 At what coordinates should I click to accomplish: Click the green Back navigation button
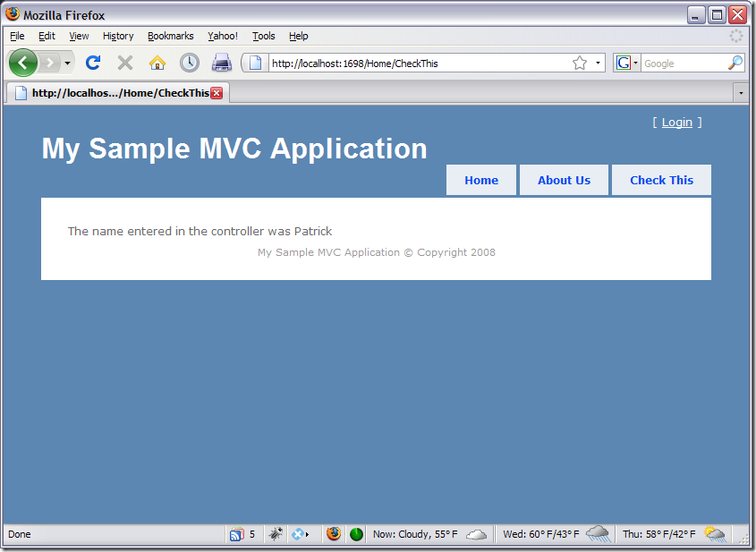(23, 63)
